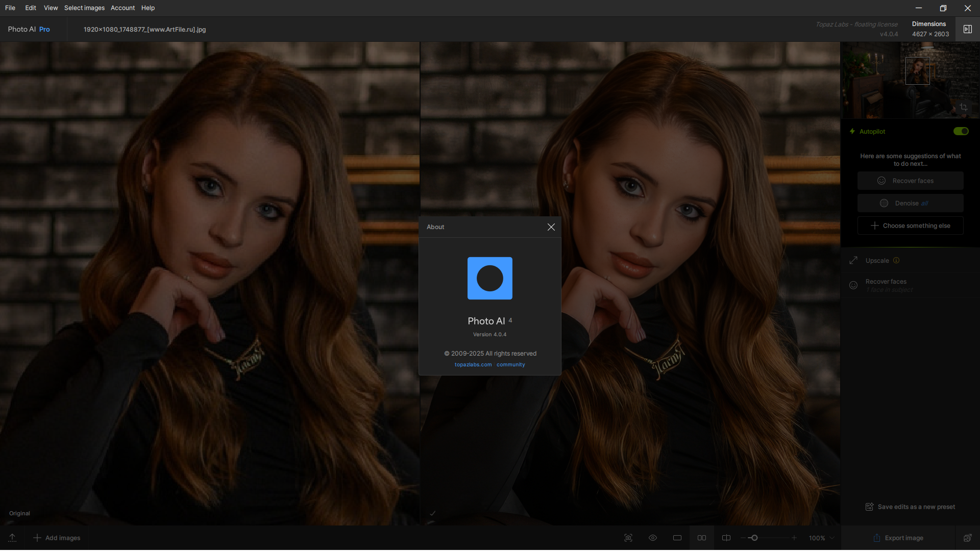Select the side-by-side view icon
980x551 pixels.
pos(702,538)
